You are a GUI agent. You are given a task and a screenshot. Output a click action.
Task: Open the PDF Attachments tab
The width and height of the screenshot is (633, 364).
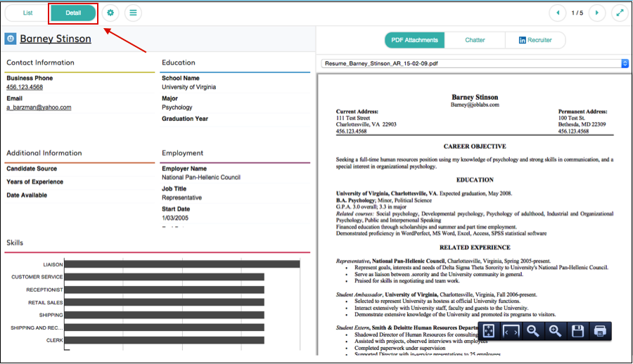tap(414, 40)
